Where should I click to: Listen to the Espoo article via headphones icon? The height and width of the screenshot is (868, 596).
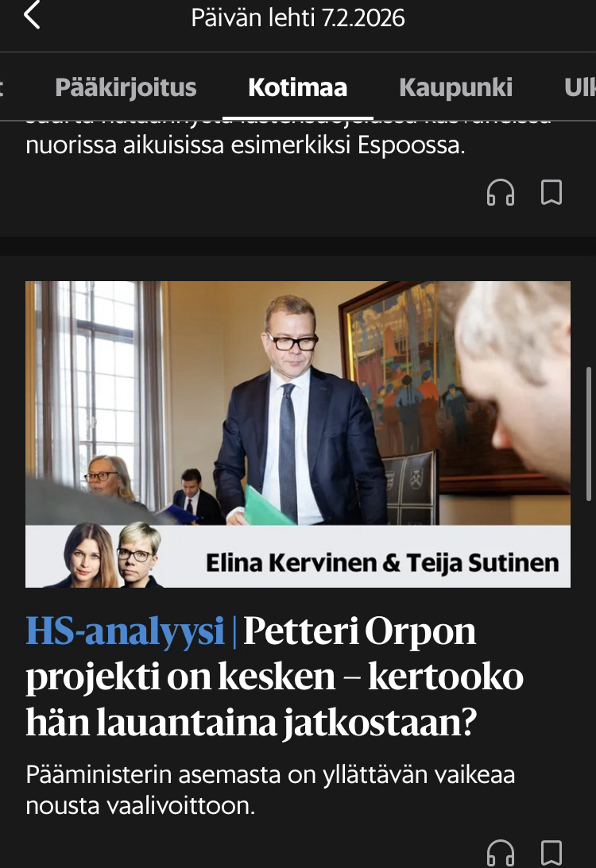click(500, 193)
